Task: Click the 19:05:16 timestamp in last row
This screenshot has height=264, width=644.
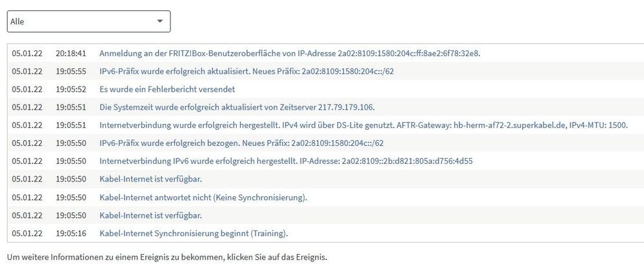Action: 71,233
